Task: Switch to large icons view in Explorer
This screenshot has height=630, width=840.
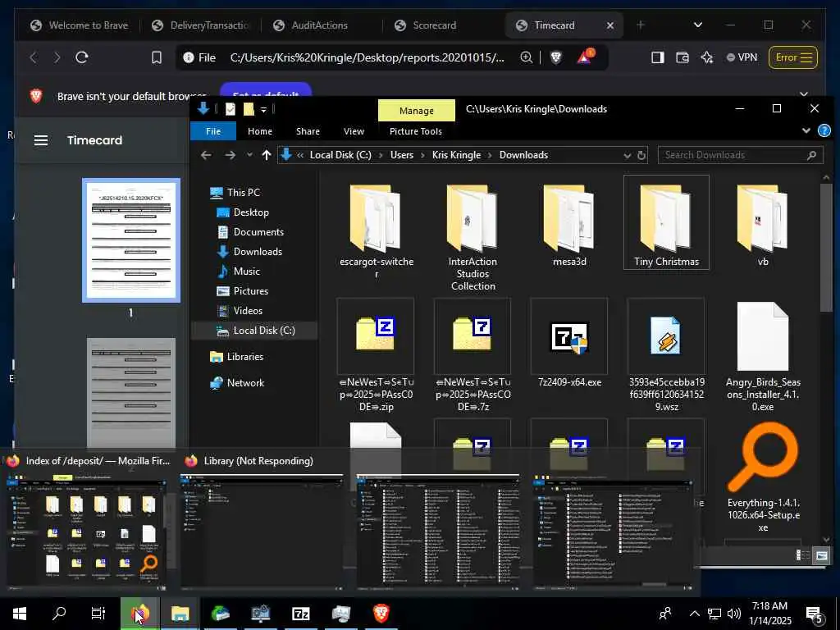Action: [820, 555]
